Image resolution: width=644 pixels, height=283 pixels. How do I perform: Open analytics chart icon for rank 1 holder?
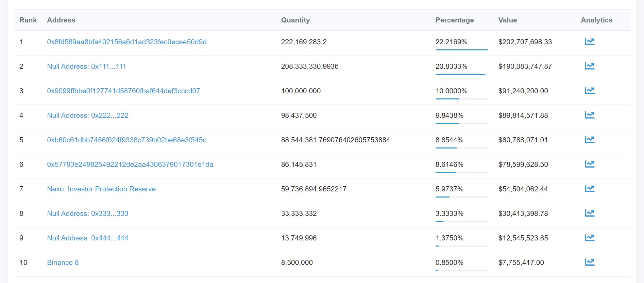(x=590, y=42)
